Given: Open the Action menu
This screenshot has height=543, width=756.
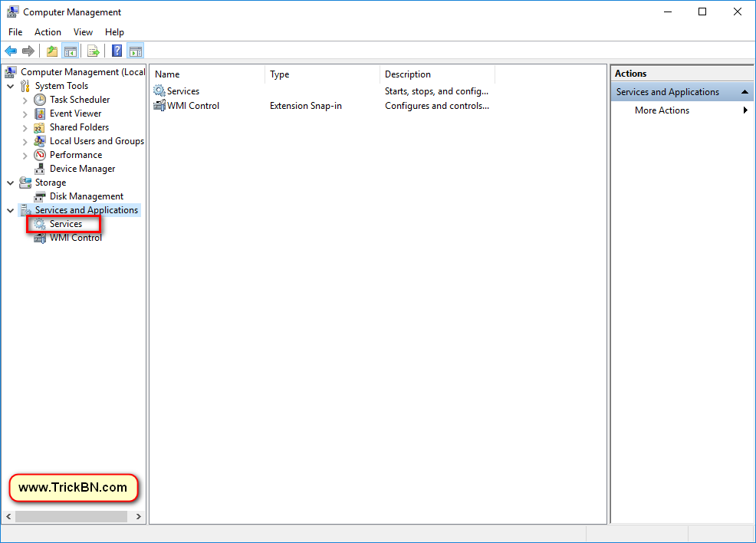Looking at the screenshot, I should click(x=48, y=31).
